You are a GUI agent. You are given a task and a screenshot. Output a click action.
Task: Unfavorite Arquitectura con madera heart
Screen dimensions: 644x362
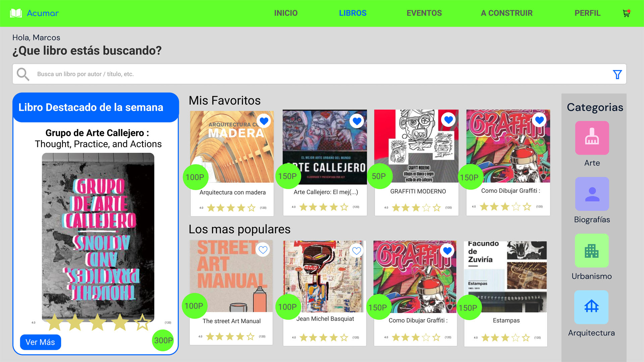(264, 121)
